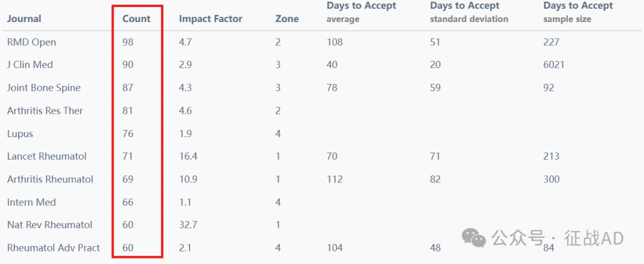Screen dimensions: 644x264
Task: Click the Lancet Rheumatol journal name
Action: (x=47, y=156)
